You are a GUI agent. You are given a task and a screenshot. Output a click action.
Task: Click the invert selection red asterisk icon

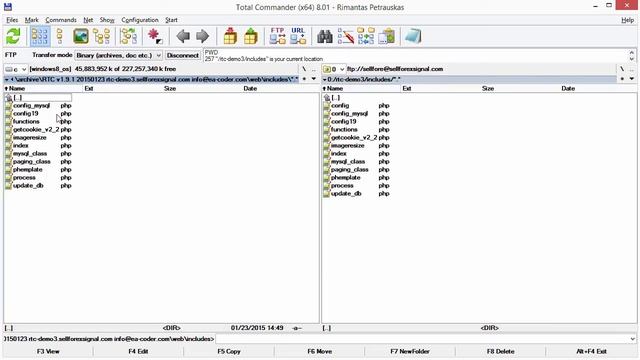(x=155, y=36)
